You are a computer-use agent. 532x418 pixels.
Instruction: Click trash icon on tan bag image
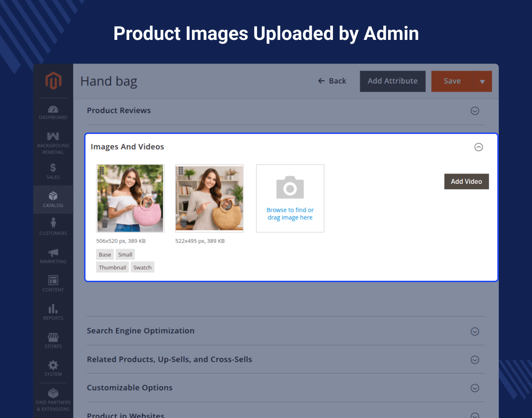183,224
